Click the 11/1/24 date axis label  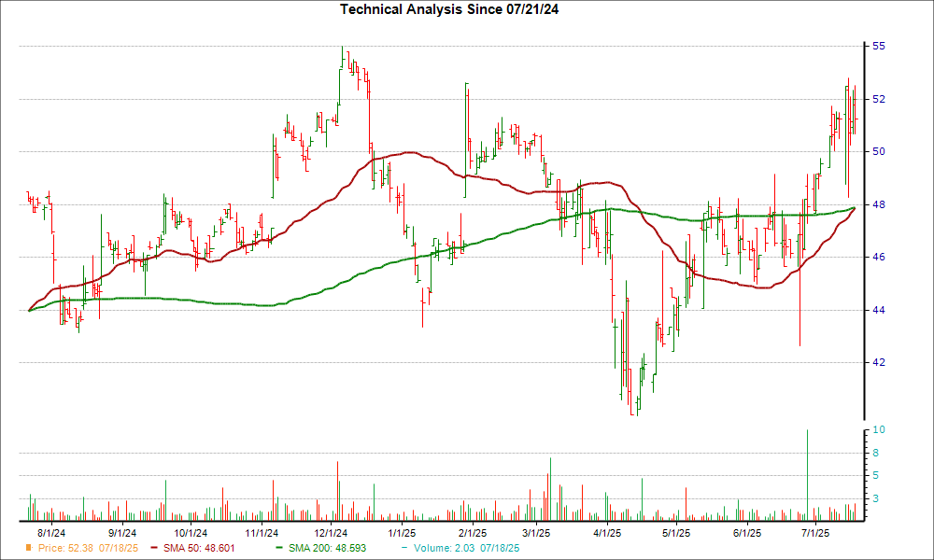point(262,533)
